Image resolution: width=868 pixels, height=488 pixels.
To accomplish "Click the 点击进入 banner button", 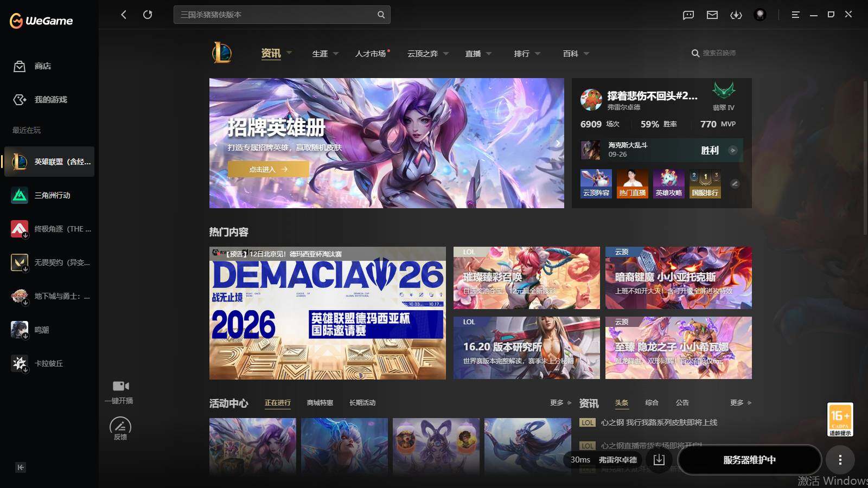I will (x=269, y=169).
